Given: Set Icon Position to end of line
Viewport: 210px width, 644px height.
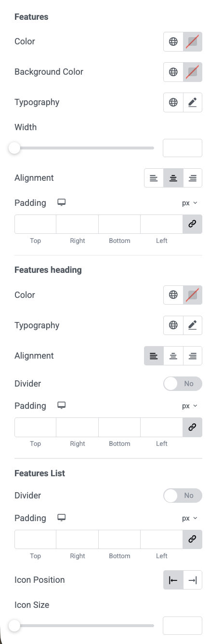Looking at the screenshot, I should pyautogui.click(x=193, y=580).
